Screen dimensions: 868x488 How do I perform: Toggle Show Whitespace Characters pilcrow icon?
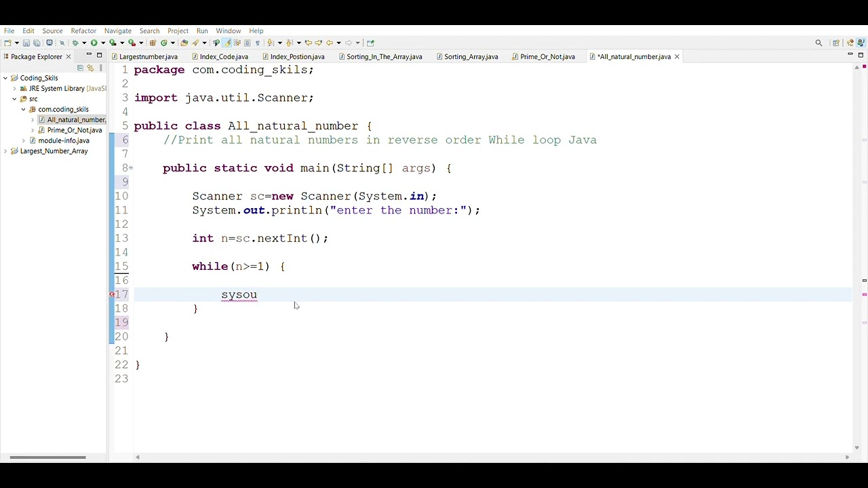tap(257, 43)
